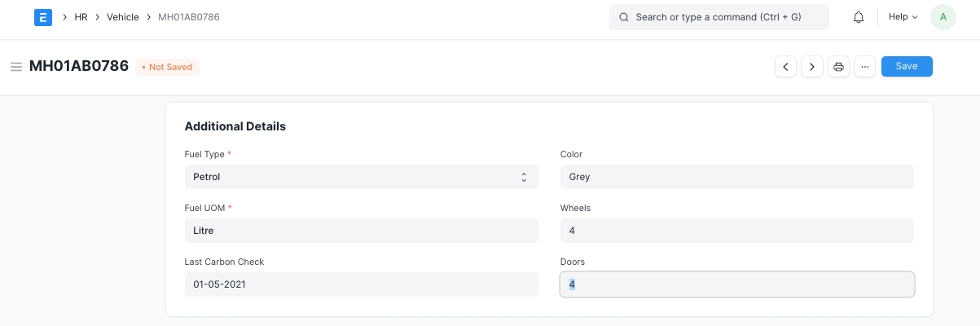
Task: Click into the Wheels field
Action: [736, 231]
